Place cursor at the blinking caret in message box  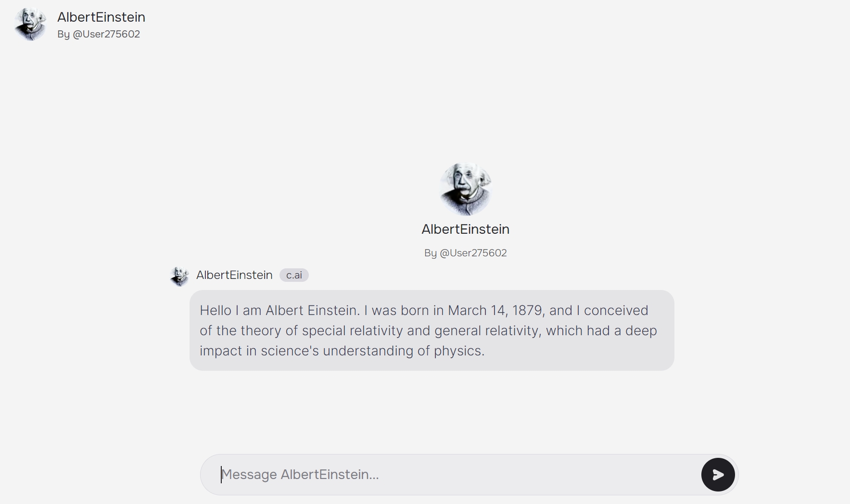(221, 475)
